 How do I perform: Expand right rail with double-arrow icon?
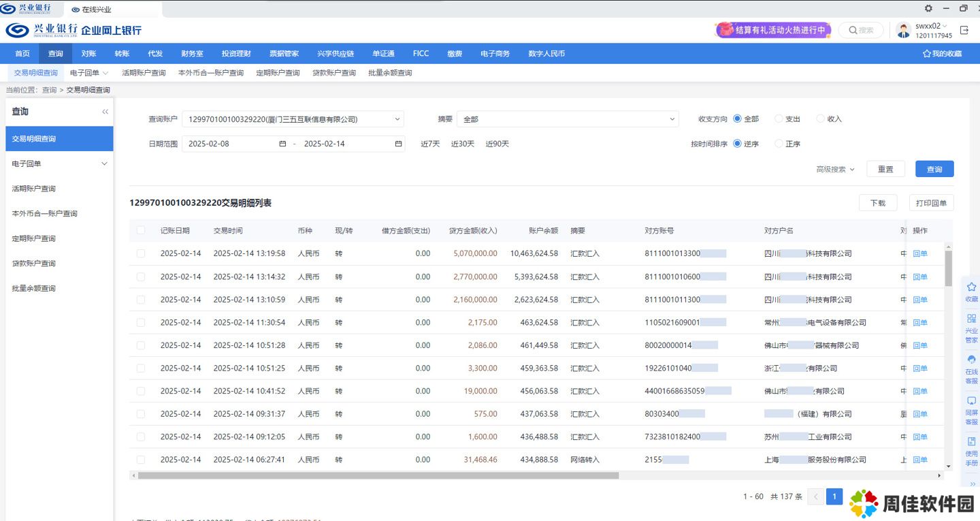pos(971,483)
